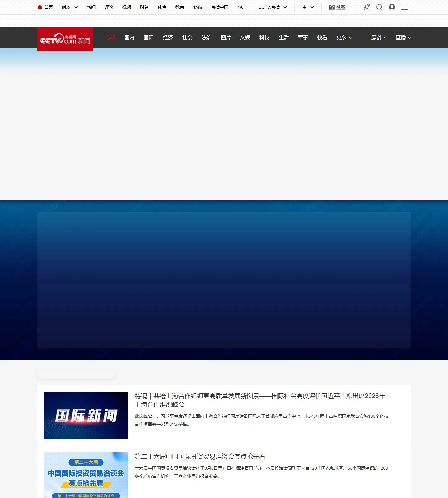448x498 pixels.
Task: Click summary text starting 十六届中国国际投资贸易洽谈会
Action: point(261,472)
